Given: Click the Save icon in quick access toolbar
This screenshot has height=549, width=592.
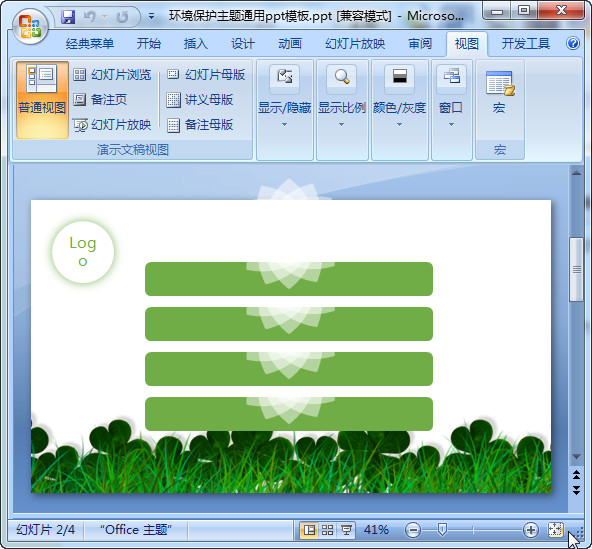Looking at the screenshot, I should pos(68,17).
